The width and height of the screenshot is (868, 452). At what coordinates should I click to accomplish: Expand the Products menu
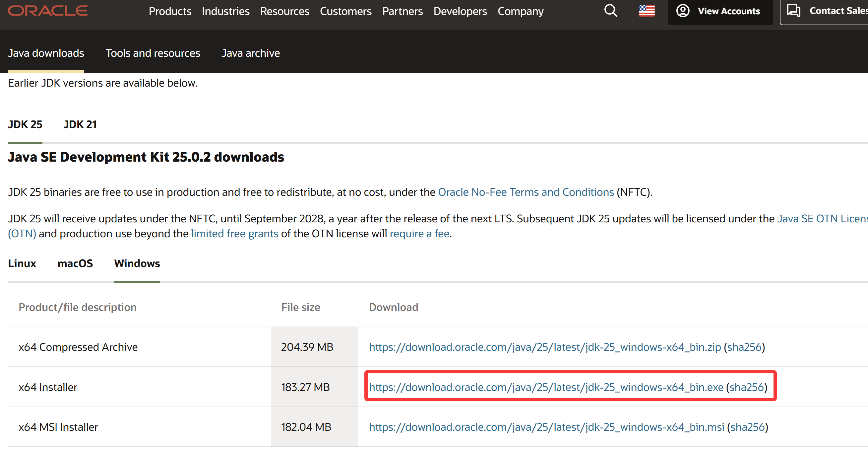coord(170,12)
